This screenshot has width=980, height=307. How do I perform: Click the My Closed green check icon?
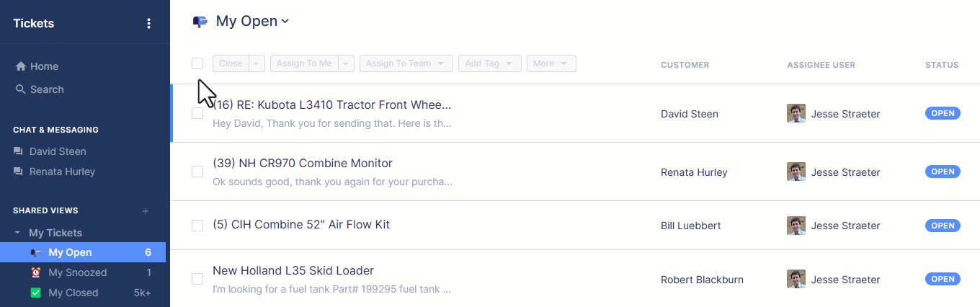(36, 293)
